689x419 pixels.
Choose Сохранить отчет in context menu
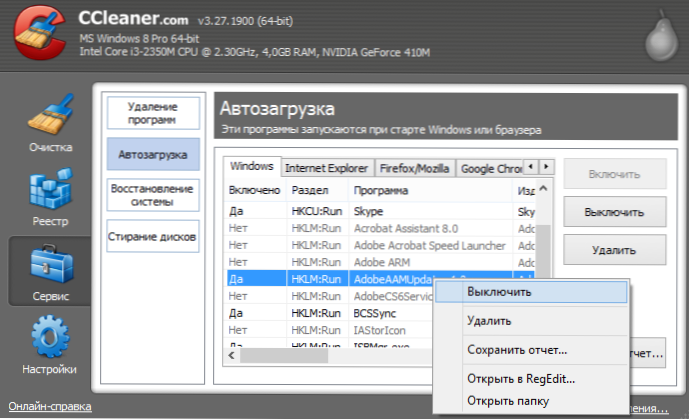531,350
